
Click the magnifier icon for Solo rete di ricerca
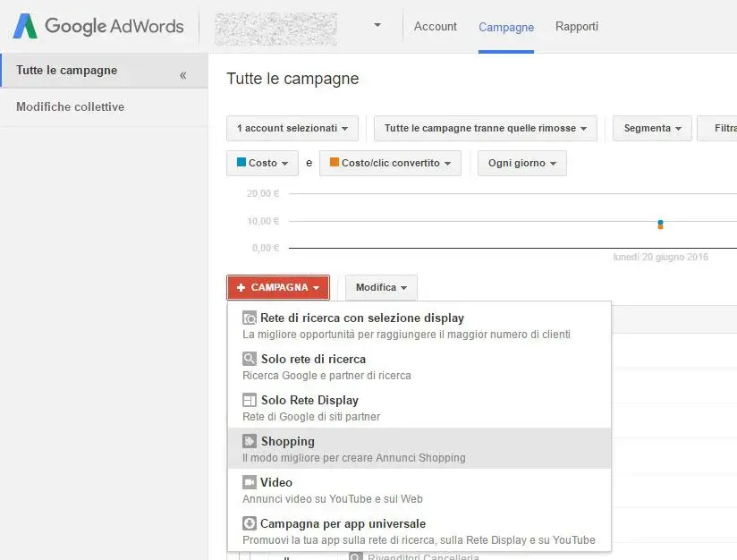pyautogui.click(x=250, y=359)
